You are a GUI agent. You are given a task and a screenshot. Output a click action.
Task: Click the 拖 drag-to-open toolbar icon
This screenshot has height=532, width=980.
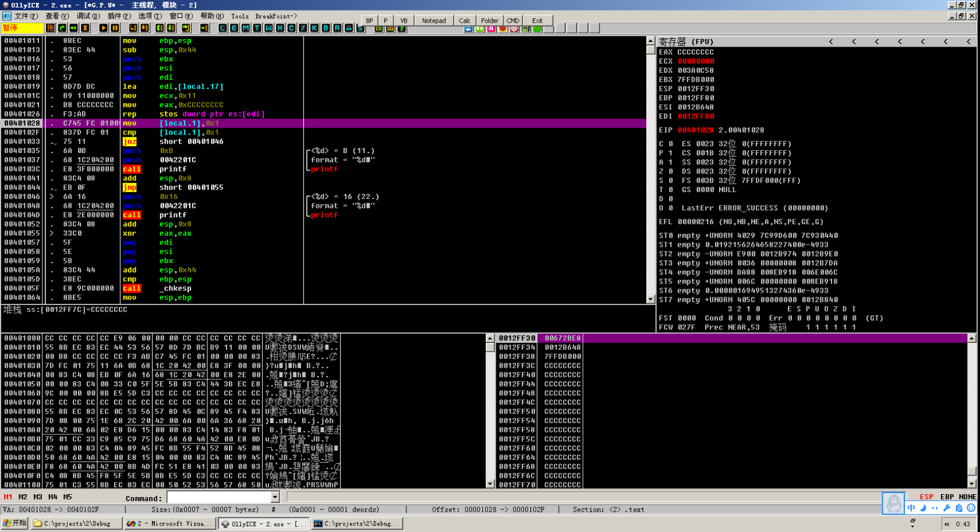tap(50, 28)
